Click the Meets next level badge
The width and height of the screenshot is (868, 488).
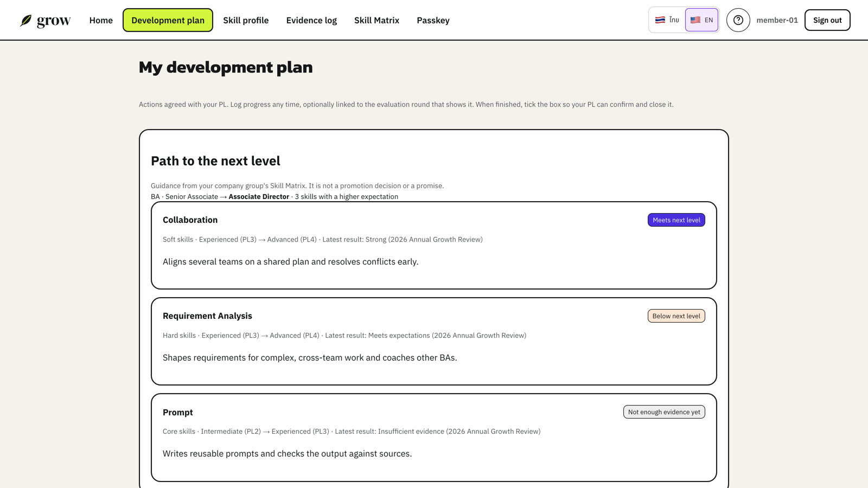[x=676, y=220]
